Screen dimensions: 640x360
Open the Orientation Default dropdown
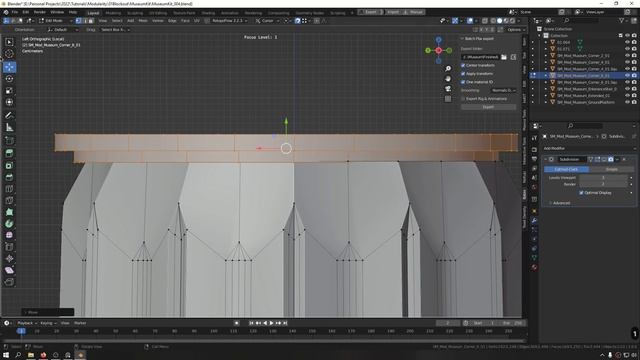coord(62,29)
